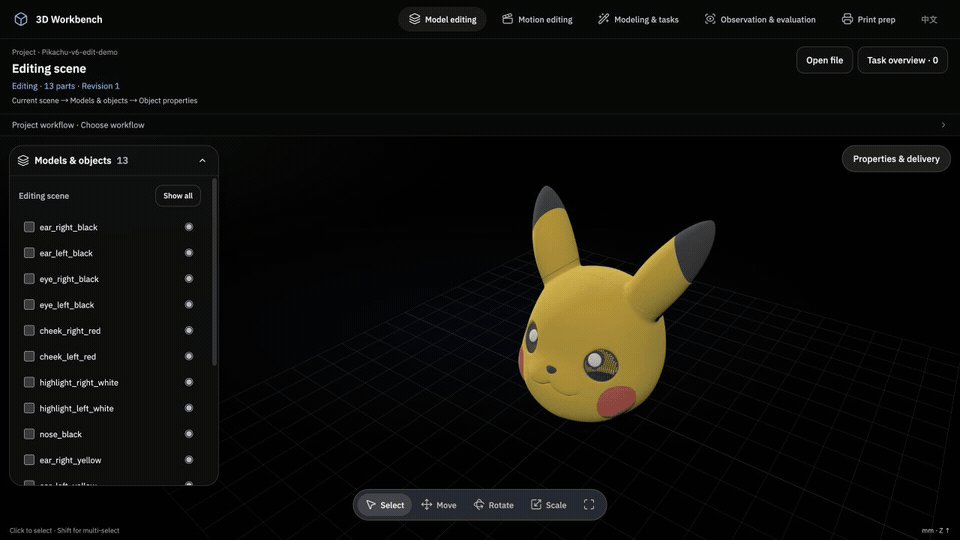Click the Open file button
This screenshot has height=540, width=960.
[824, 60]
